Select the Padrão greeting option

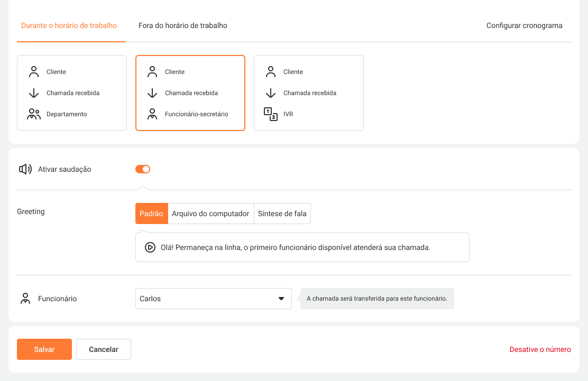click(x=151, y=213)
